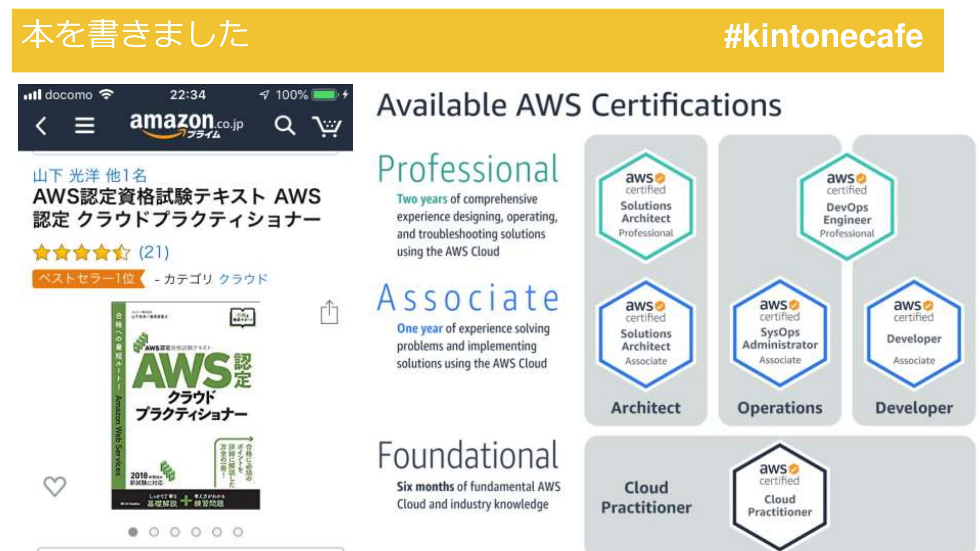Open the Amazon search magnifier

(x=285, y=125)
